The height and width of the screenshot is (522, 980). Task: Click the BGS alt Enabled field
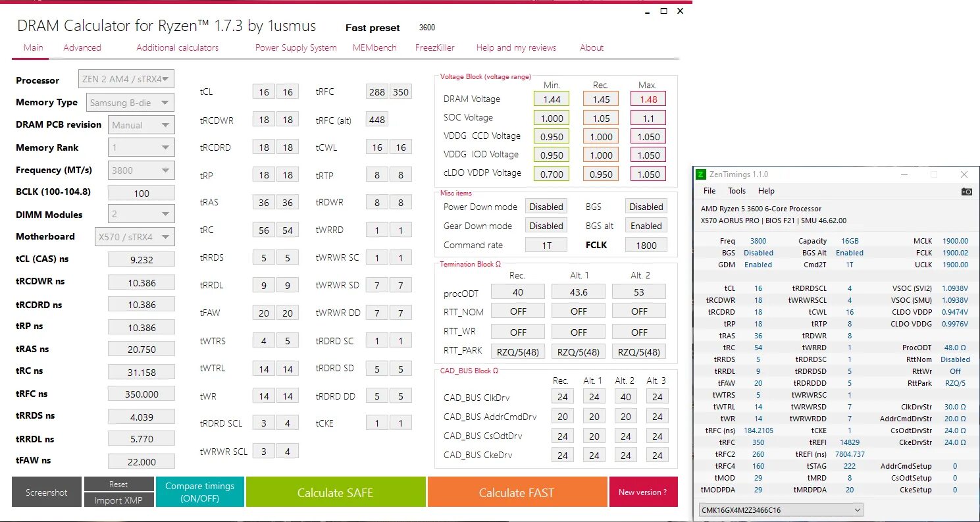tap(646, 225)
